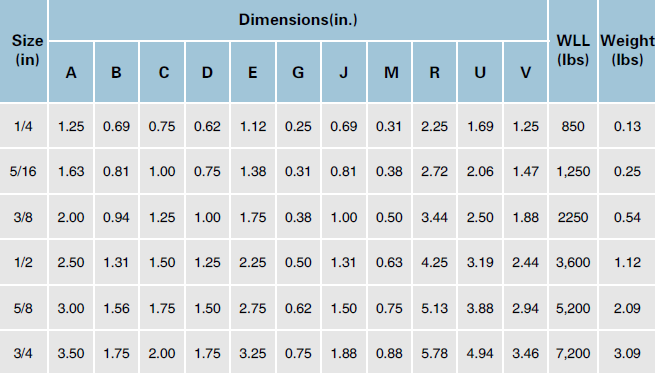The image size is (655, 373).
Task: Click the Dimensions(in.) header cell
Action: (x=298, y=20)
